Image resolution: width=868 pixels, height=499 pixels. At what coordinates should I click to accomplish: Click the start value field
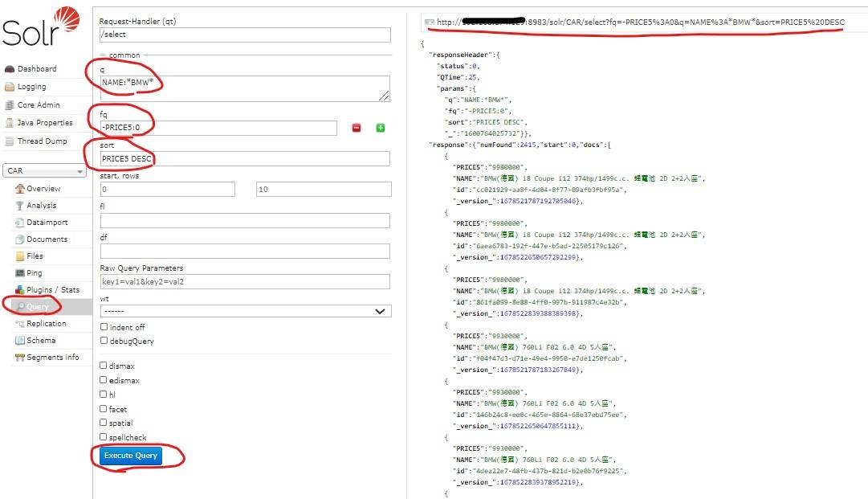(167, 190)
